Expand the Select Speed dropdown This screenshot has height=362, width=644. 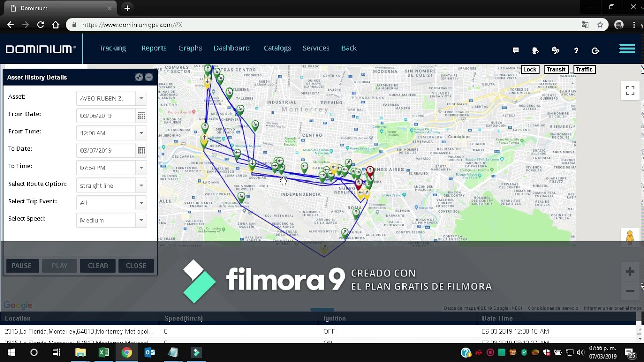coord(141,220)
